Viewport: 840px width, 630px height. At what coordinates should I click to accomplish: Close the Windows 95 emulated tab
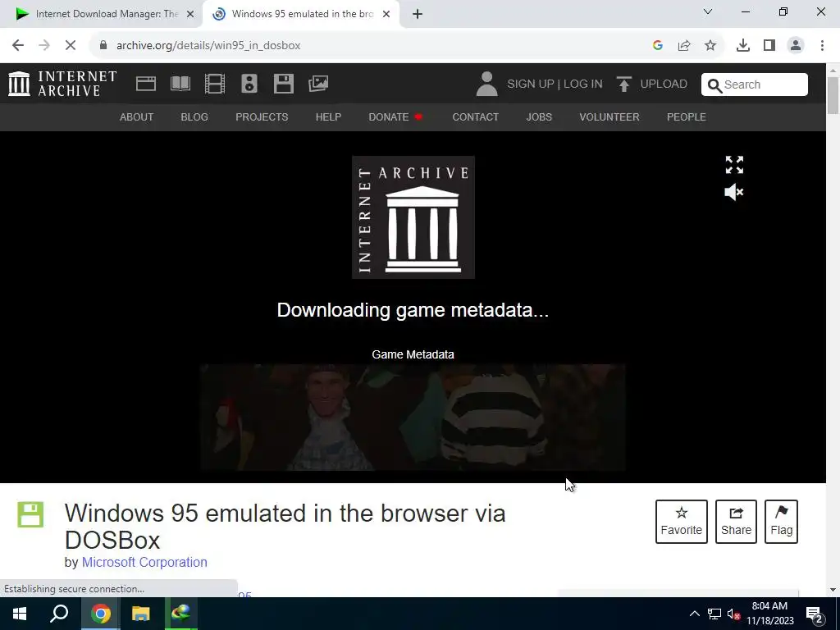click(386, 14)
